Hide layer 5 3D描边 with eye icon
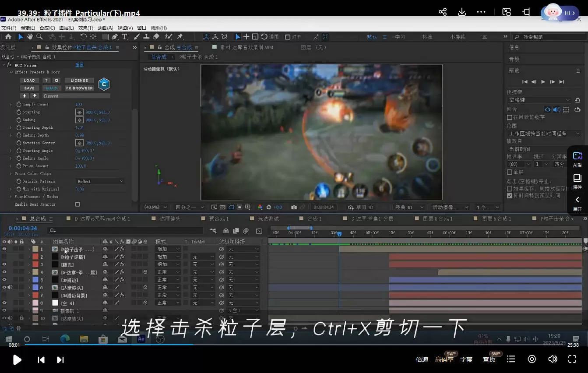Screen dimensions: 588x373 pos(4,280)
